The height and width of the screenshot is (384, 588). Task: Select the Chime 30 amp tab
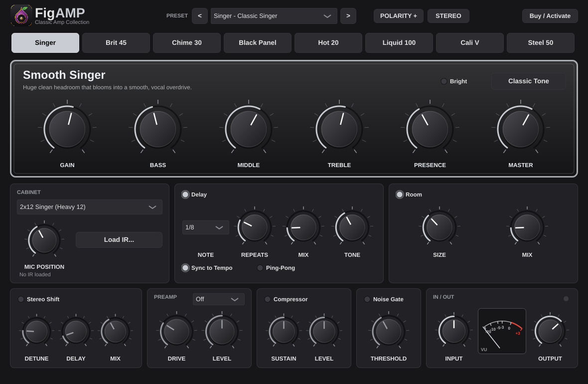[x=187, y=43]
